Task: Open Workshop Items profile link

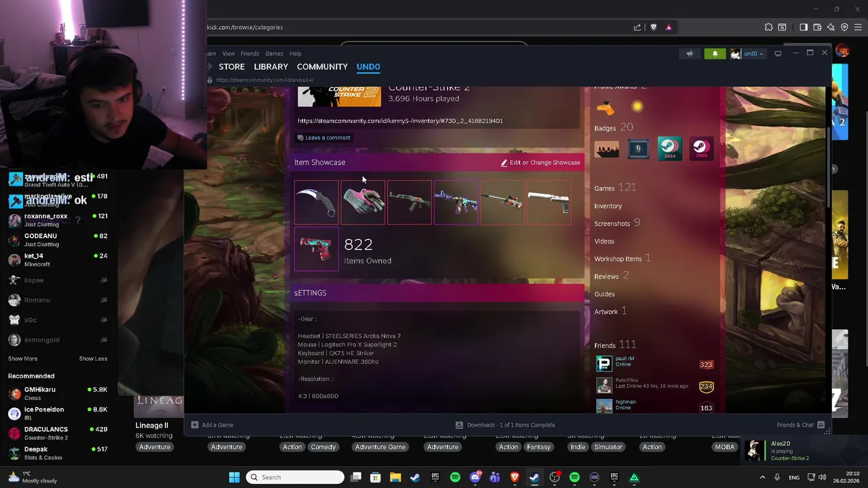Action: coord(622,258)
